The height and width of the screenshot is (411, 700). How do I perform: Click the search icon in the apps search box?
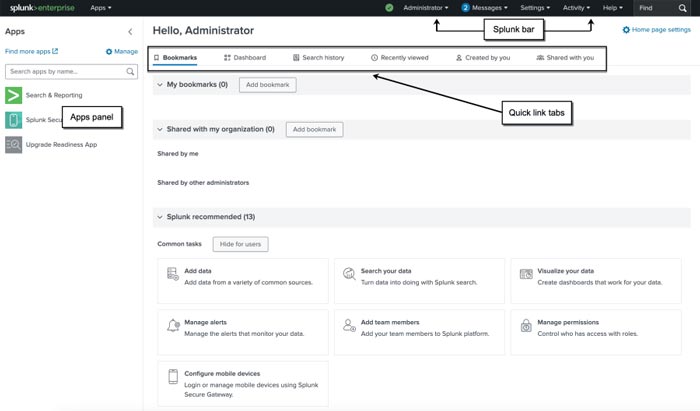click(130, 71)
